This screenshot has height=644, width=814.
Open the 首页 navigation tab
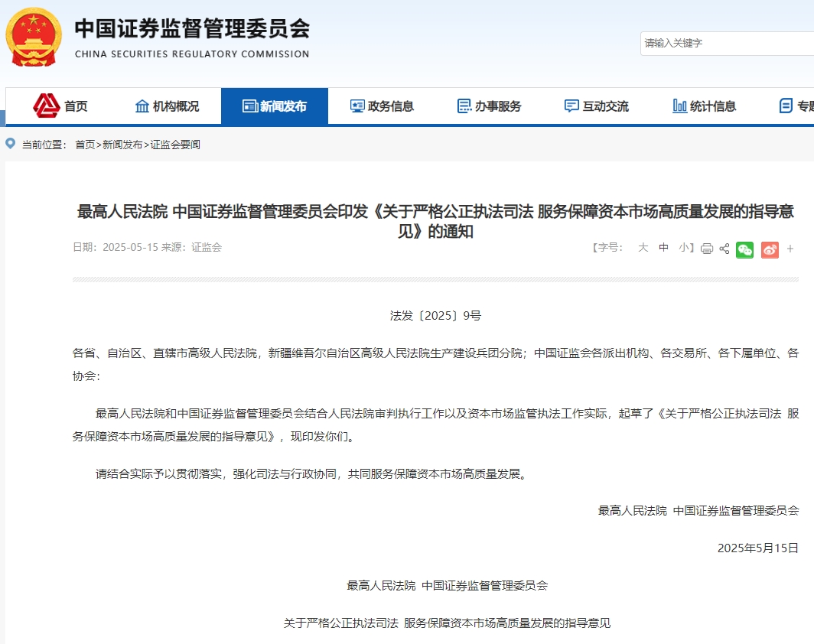pyautogui.click(x=60, y=106)
